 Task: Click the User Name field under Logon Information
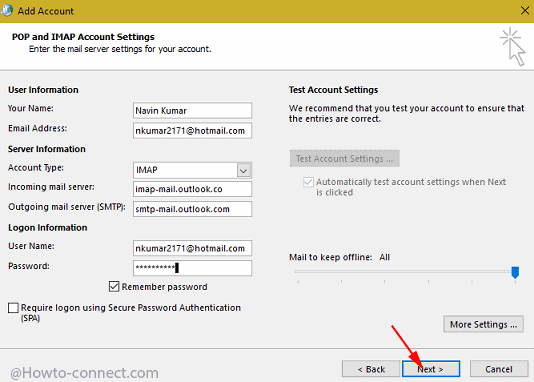pyautogui.click(x=192, y=248)
